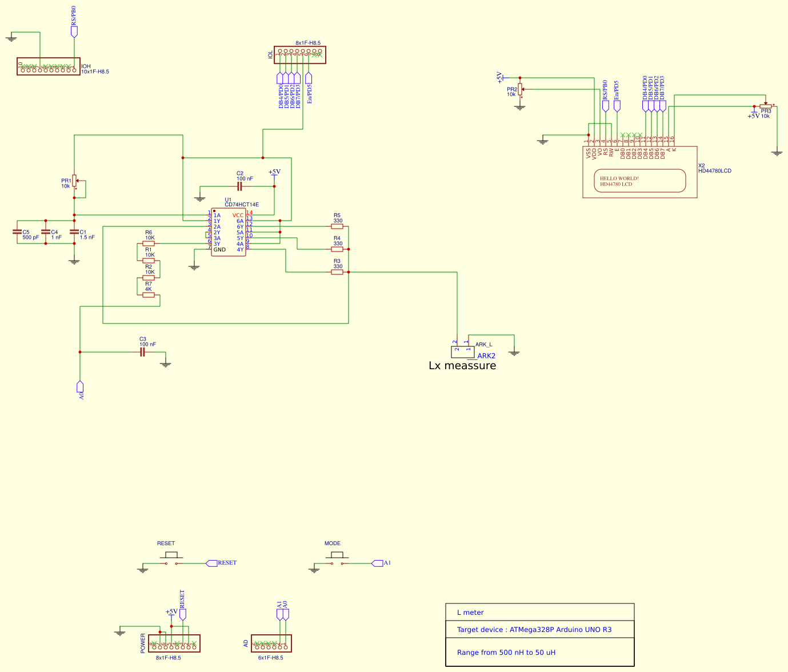Select the IOH 10x1F-H8.5 connector

click(x=48, y=67)
